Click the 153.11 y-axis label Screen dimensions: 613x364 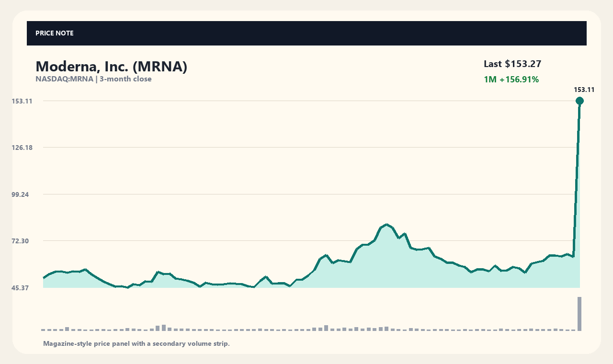22,101
